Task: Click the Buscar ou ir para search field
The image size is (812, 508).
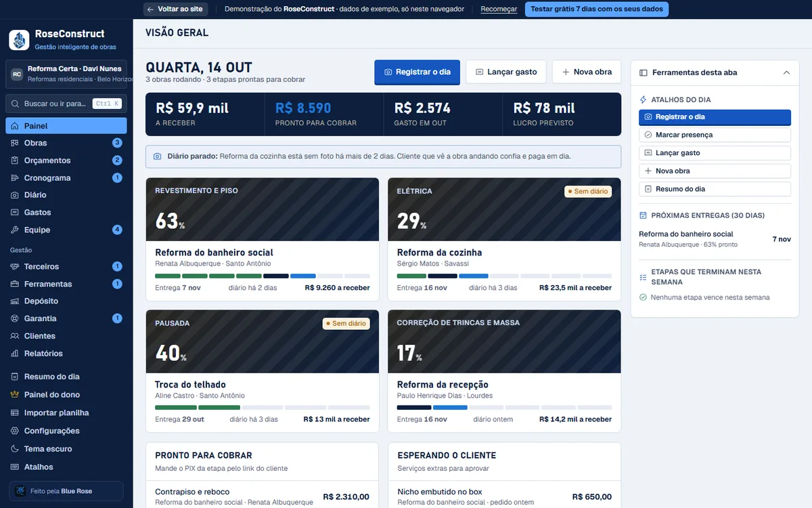Action: click(x=66, y=104)
